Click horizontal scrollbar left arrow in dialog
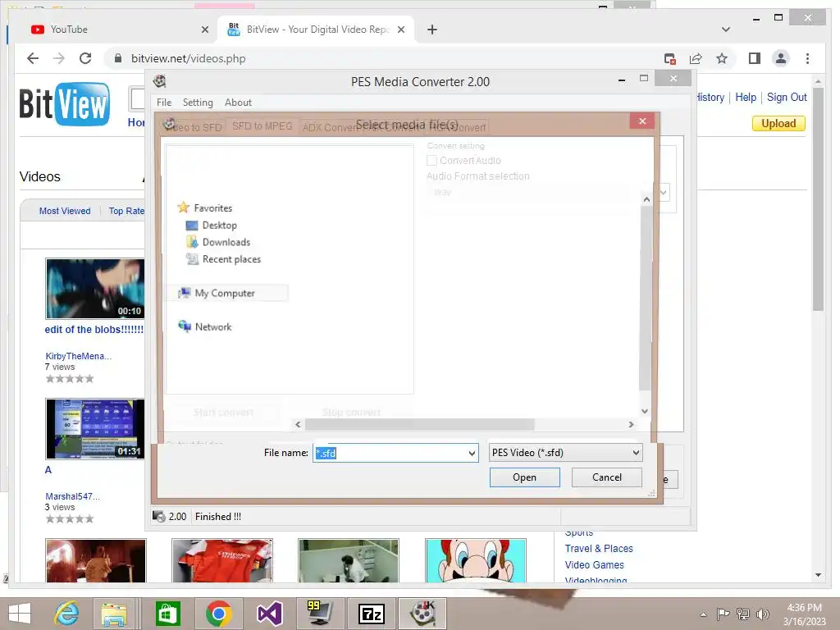Viewport: 840px width, 630px height. [298, 424]
